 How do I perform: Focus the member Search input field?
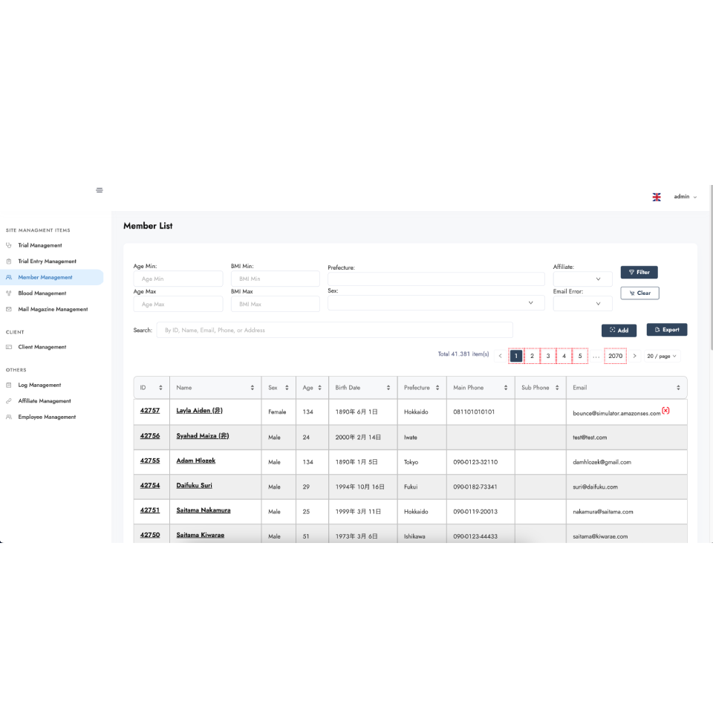coord(334,330)
